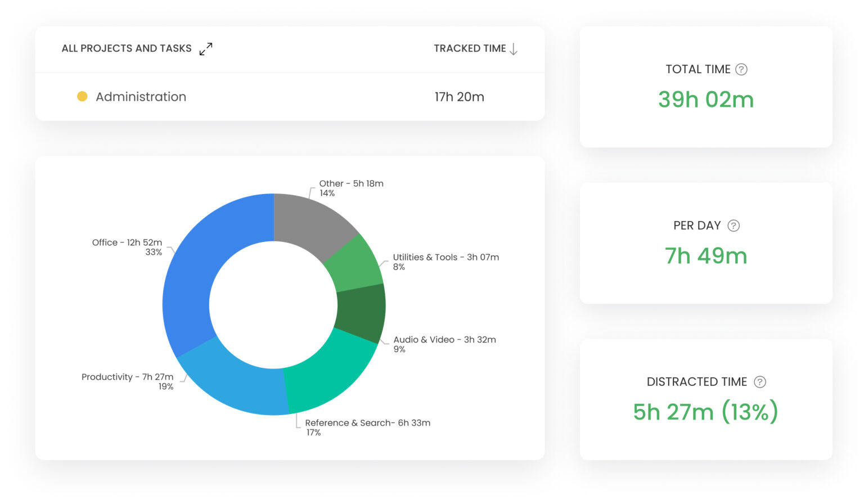Screen dimensions: 864x504
Task: Select the yellow dot beside Administration
Action: (x=82, y=96)
